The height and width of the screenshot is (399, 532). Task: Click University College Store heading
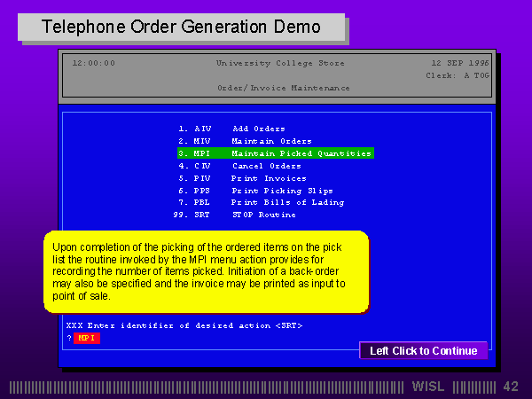(280, 63)
